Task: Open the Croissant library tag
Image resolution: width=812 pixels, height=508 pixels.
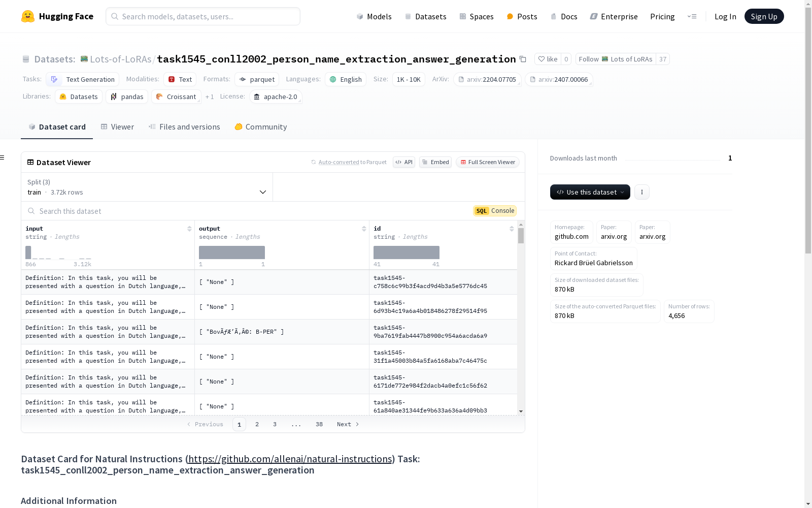Action: pyautogui.click(x=176, y=97)
